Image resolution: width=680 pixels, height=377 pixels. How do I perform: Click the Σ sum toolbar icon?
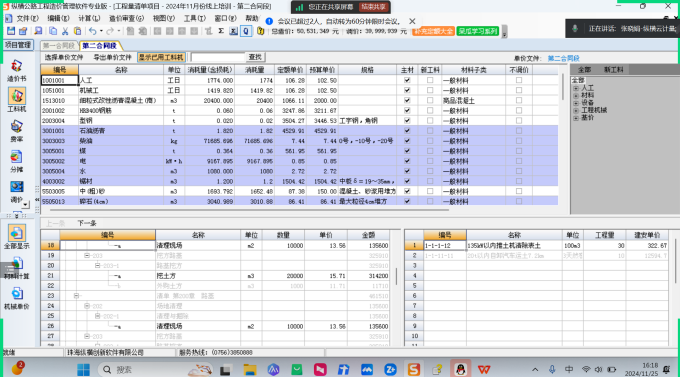point(221,31)
